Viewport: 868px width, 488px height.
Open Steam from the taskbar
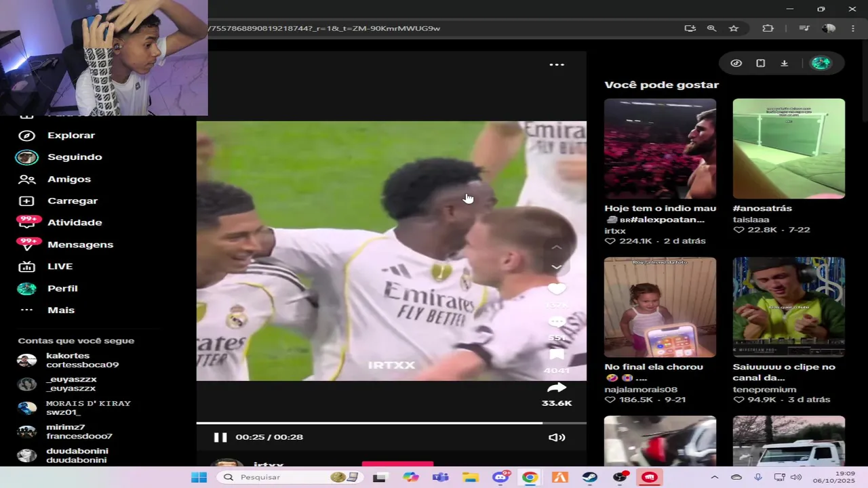click(590, 477)
